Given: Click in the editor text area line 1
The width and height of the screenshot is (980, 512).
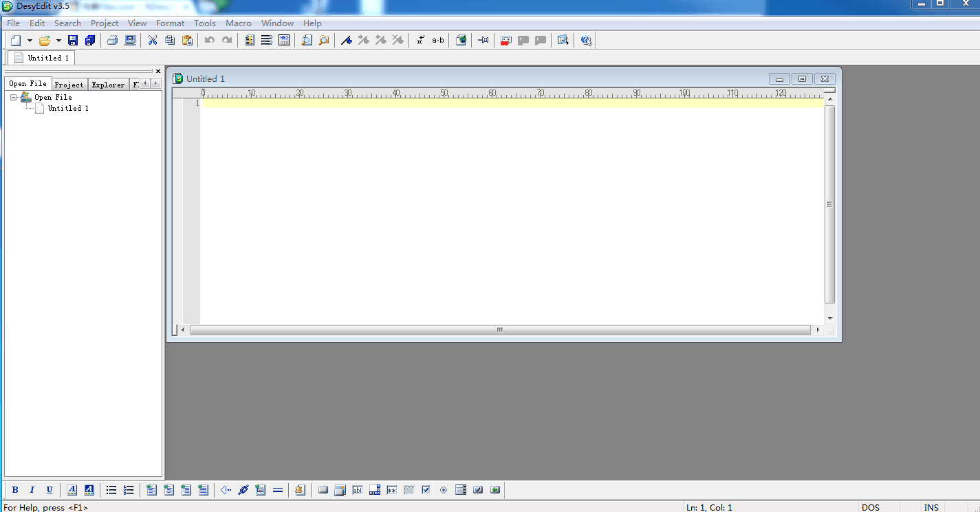Looking at the screenshot, I should point(512,103).
